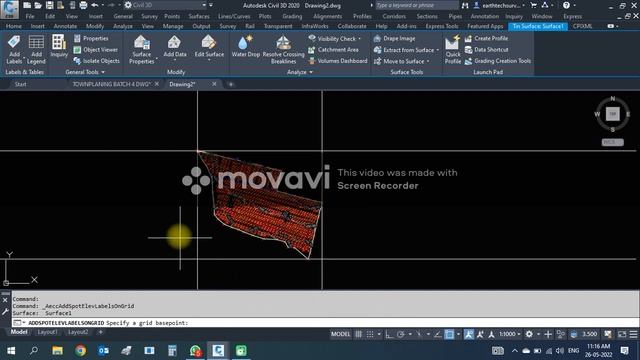Click the Drape Image tool
This screenshot has width=640, height=360.
point(394,38)
